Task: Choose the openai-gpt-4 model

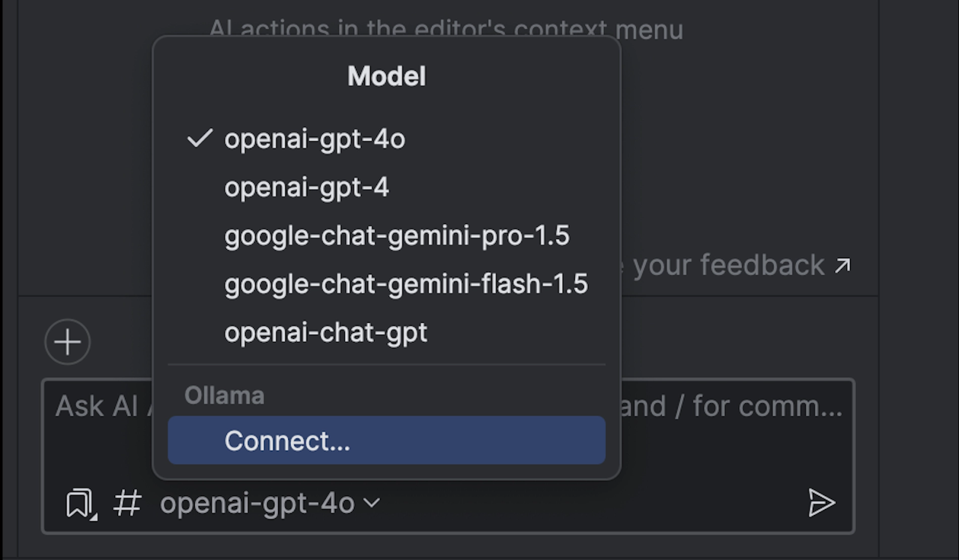Action: tap(306, 187)
